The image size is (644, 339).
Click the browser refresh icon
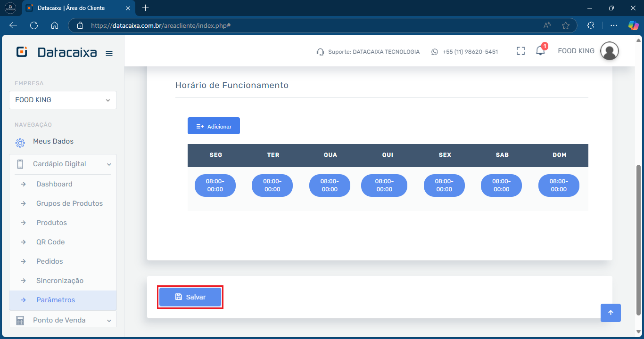coord(34,25)
